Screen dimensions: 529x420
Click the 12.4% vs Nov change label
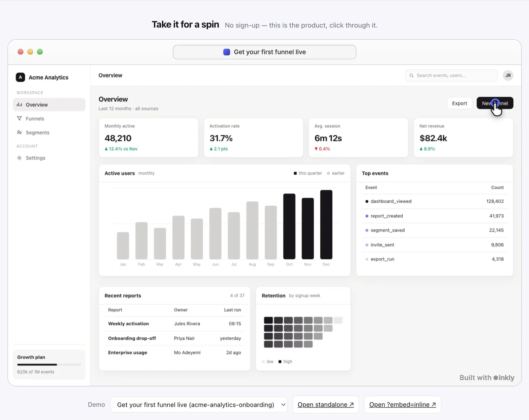pyautogui.click(x=121, y=149)
